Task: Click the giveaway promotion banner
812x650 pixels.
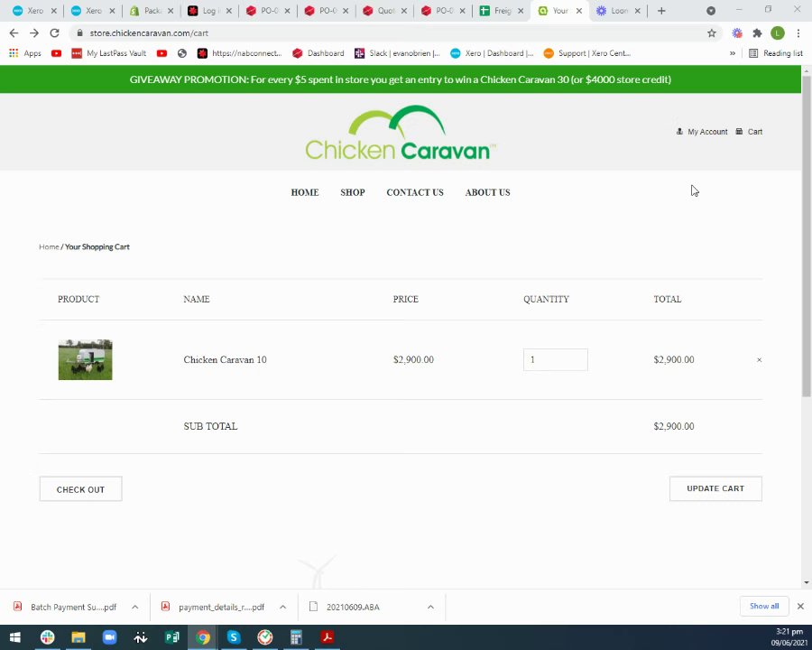Action: coord(401,79)
